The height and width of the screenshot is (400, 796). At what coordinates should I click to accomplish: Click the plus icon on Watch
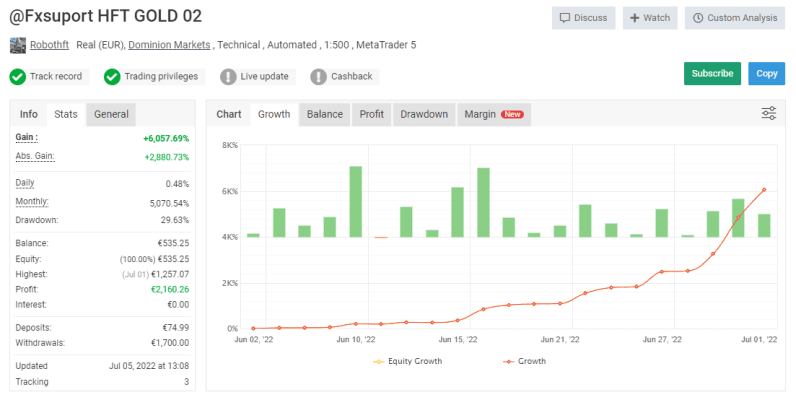point(635,18)
